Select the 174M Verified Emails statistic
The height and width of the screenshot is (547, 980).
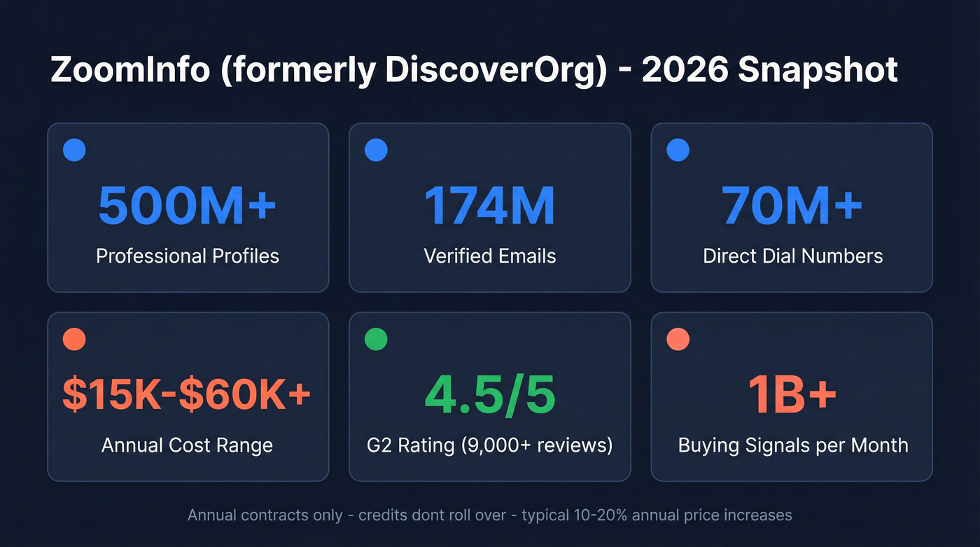coord(489,205)
